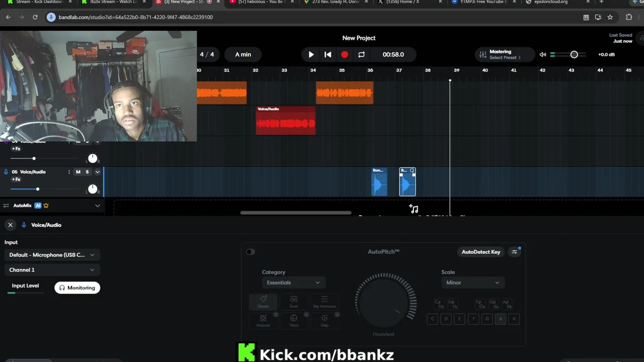Rename the New Project title
This screenshot has width=644, height=362.
tap(359, 38)
